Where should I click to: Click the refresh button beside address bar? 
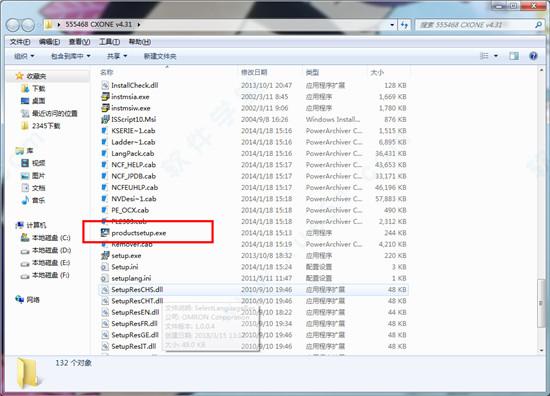tap(404, 25)
